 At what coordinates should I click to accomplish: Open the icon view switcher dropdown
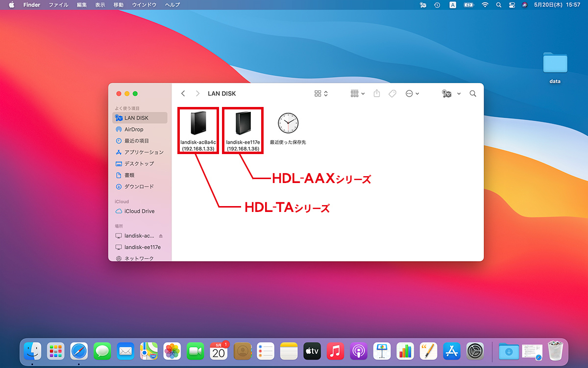click(x=321, y=93)
